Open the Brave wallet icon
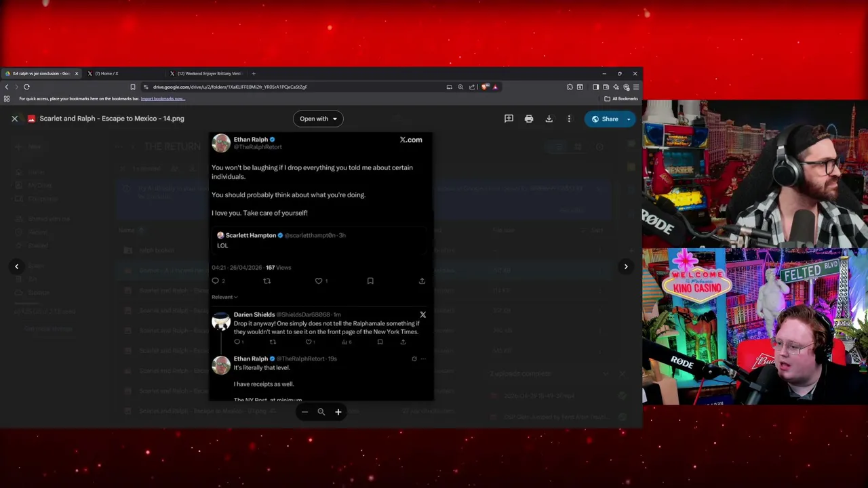This screenshot has height=488, width=868. click(x=606, y=87)
